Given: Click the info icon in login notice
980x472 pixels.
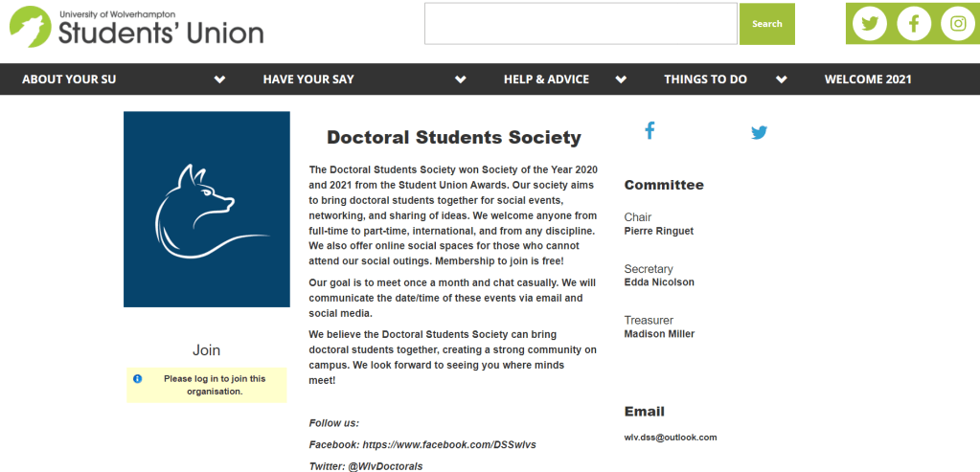Looking at the screenshot, I should (137, 379).
